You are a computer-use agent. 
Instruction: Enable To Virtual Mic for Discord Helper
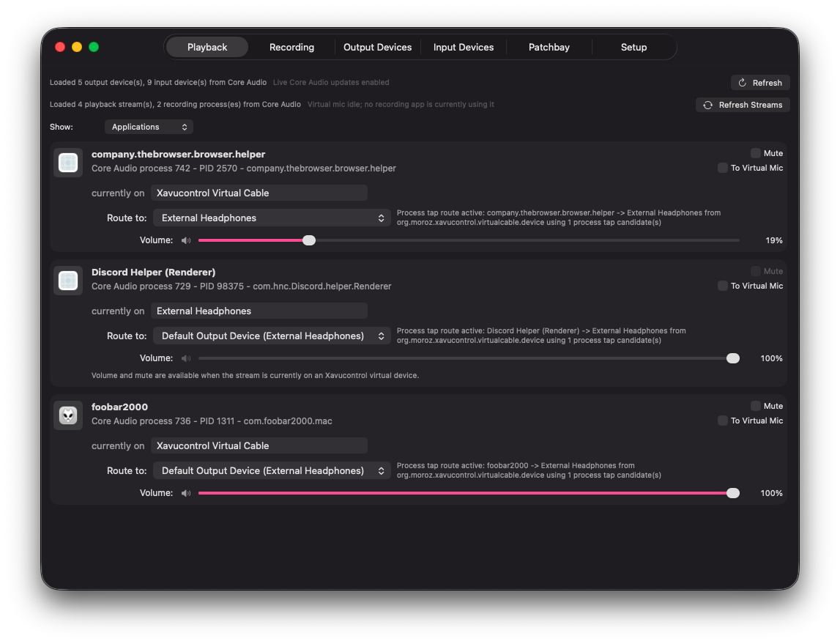tap(723, 286)
